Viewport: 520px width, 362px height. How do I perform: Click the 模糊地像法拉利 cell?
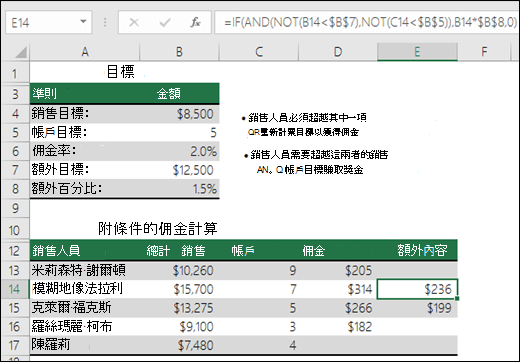[85, 289]
